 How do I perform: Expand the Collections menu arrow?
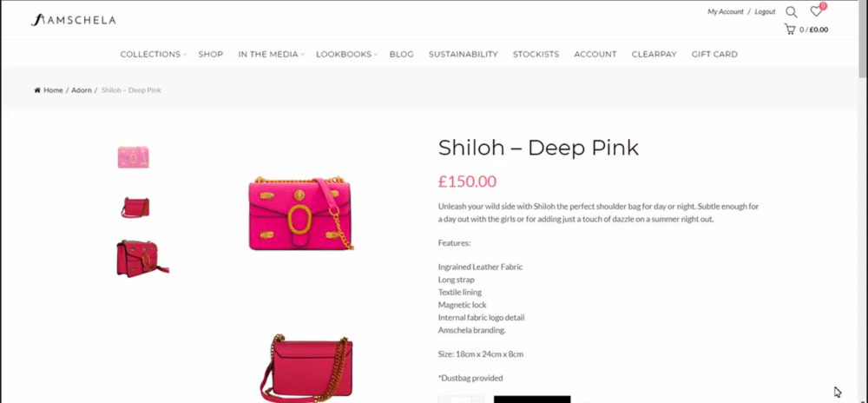(x=185, y=55)
